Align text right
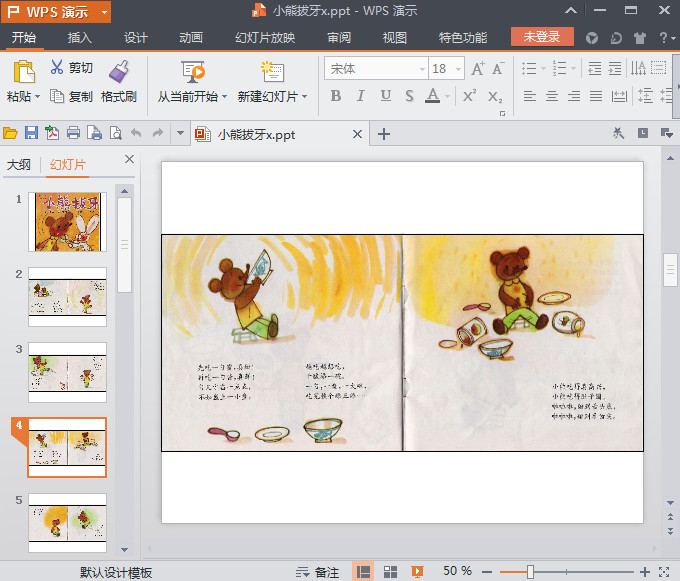 574,96
